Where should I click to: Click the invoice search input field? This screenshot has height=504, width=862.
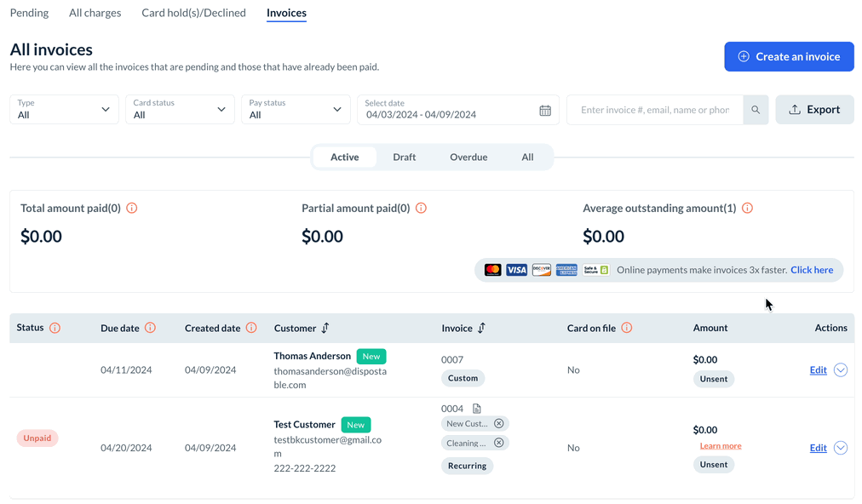pyautogui.click(x=654, y=110)
